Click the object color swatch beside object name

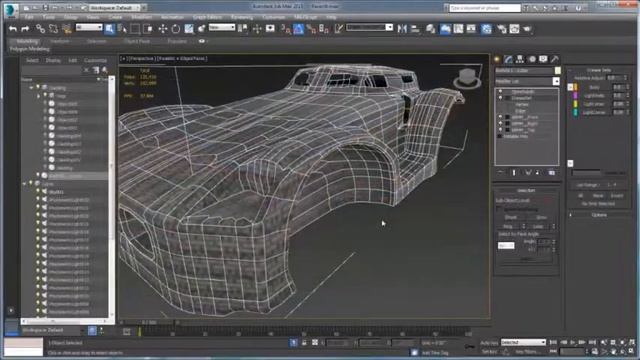tap(558, 71)
